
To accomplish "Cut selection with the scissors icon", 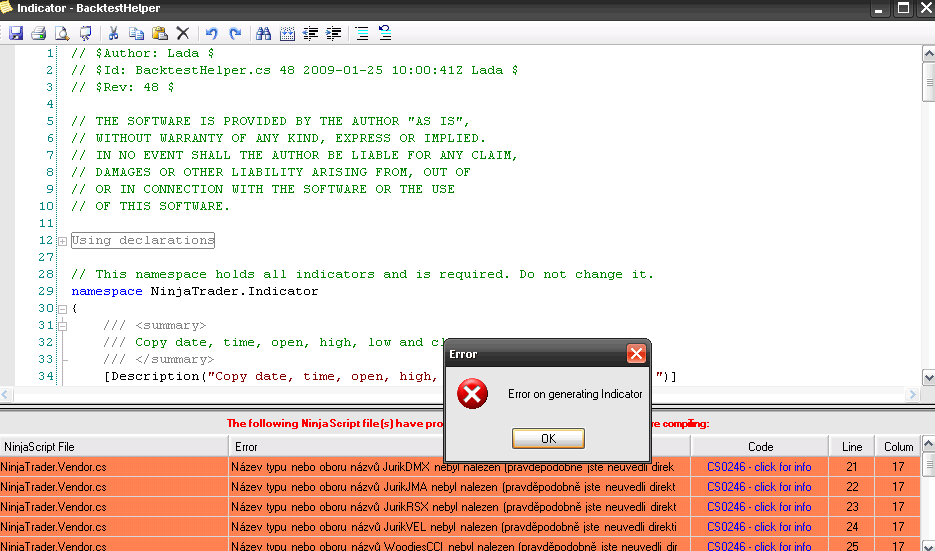I will tap(113, 33).
